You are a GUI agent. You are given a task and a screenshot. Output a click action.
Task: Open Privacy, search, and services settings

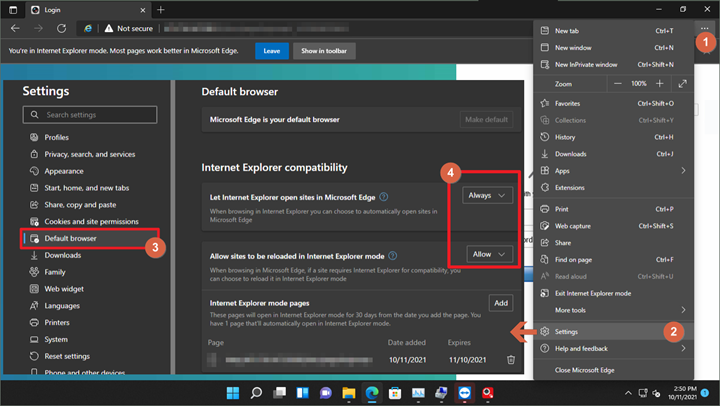click(91, 154)
